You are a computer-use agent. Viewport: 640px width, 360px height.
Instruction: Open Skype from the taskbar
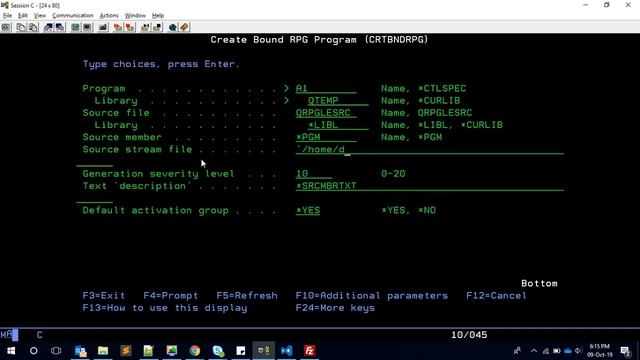218,351
